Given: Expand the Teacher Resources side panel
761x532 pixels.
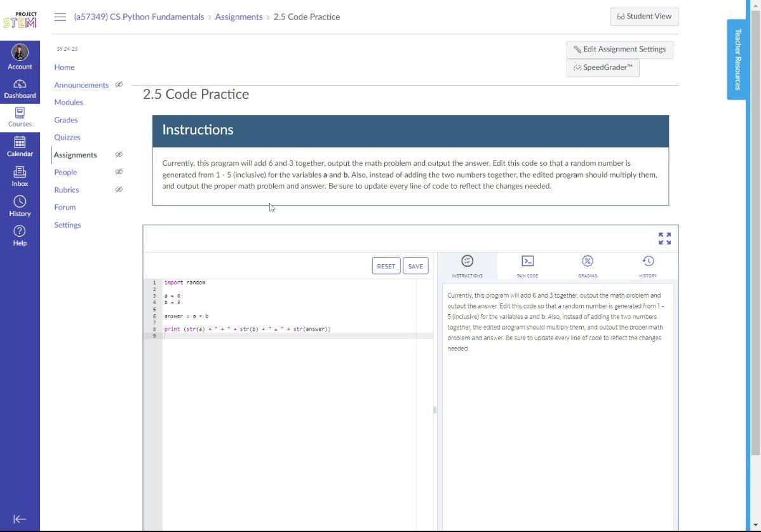Looking at the screenshot, I should point(737,59).
